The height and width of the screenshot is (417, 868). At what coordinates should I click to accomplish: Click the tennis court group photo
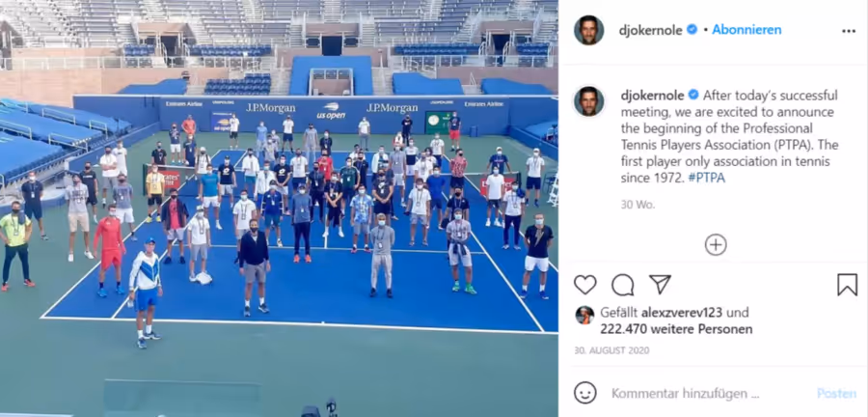pos(279,208)
